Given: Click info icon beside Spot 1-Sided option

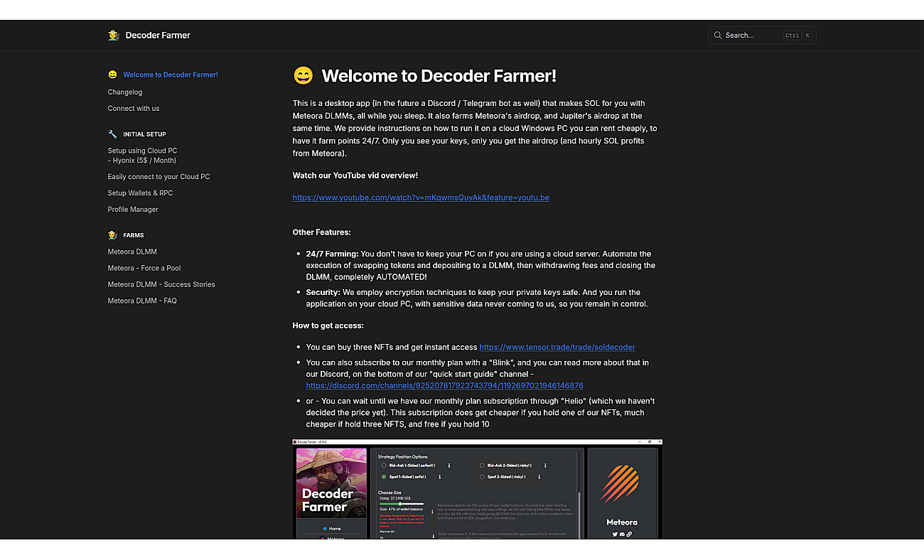Looking at the screenshot, I should [440, 477].
